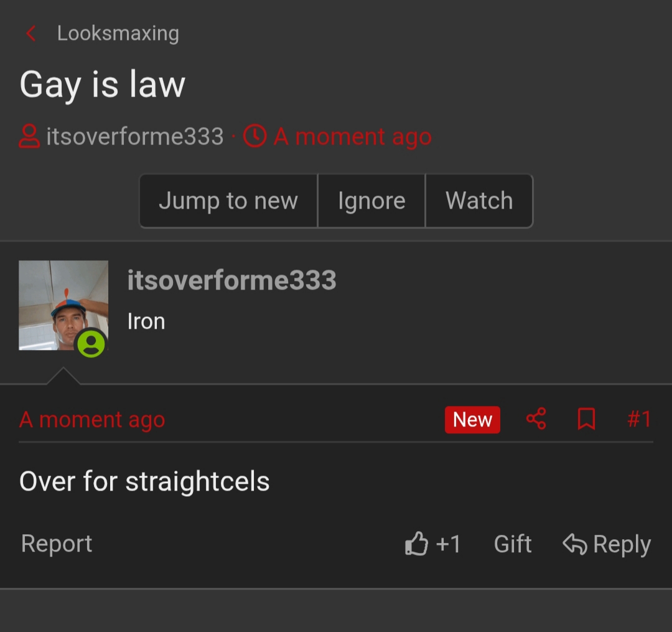
Task: Click the thumbs up like icon
Action: 416,544
